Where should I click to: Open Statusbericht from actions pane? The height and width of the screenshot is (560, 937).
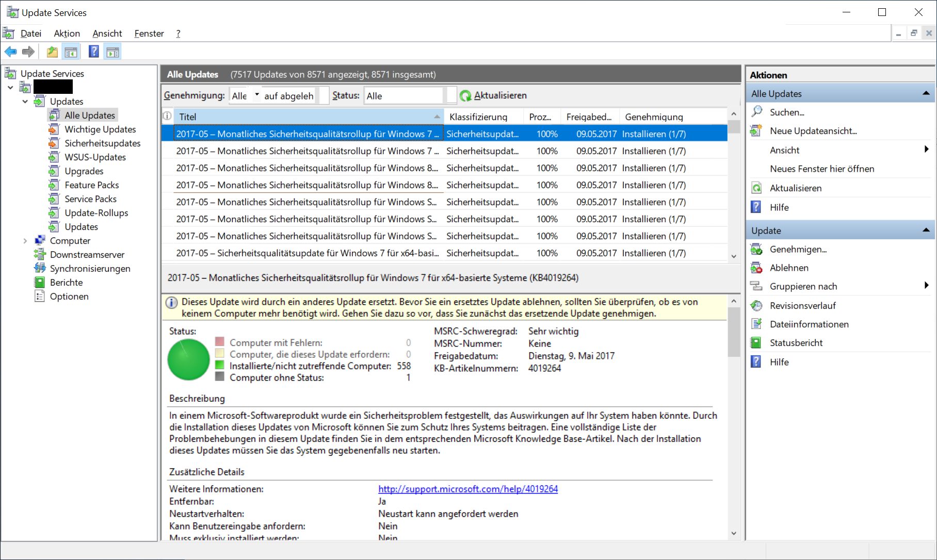tap(796, 343)
